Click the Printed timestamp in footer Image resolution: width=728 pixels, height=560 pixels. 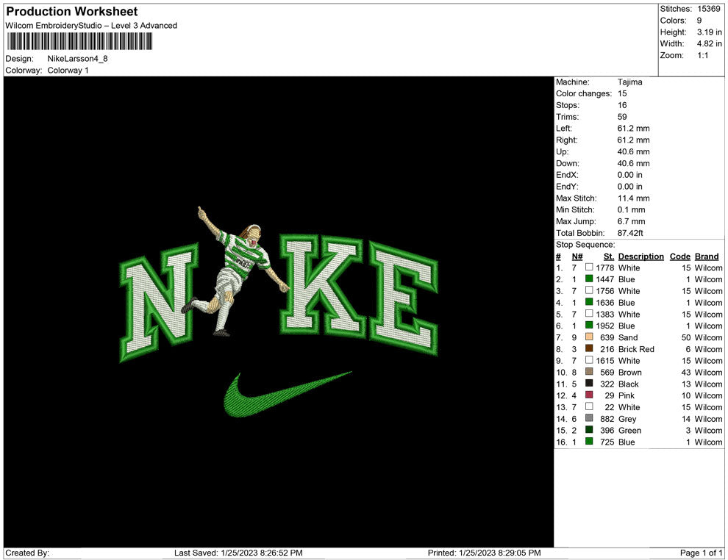(x=485, y=553)
